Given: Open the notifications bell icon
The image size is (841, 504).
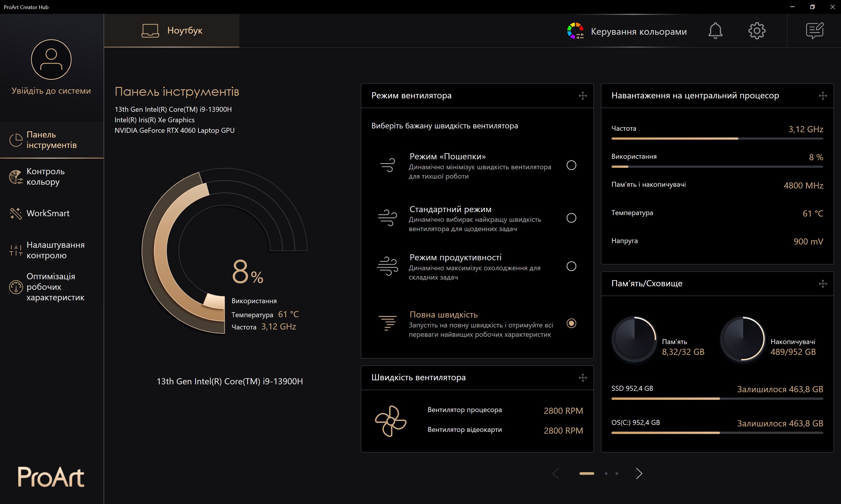Looking at the screenshot, I should [x=715, y=31].
